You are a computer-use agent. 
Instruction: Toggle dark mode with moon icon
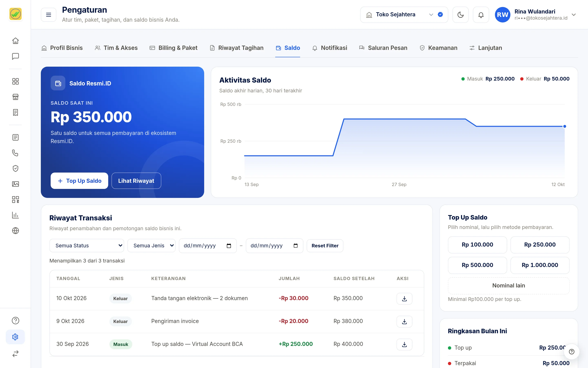click(x=460, y=15)
